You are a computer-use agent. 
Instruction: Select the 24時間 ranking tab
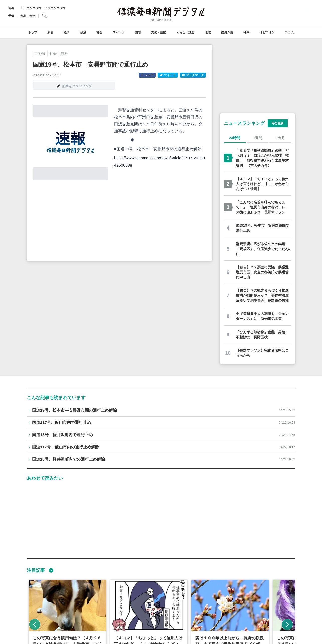tap(235, 138)
